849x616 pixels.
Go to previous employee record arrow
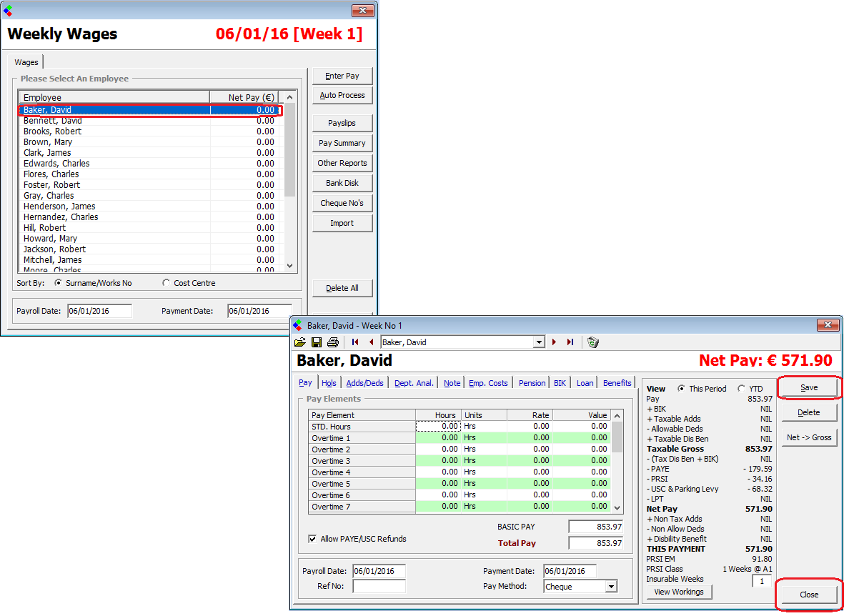click(x=371, y=343)
